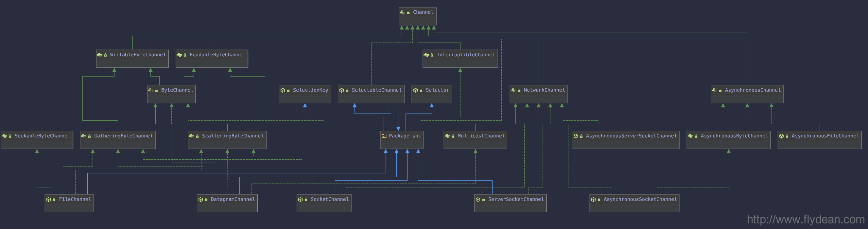
Task: Click the class icon on SelectionKey node
Action: pos(283,90)
